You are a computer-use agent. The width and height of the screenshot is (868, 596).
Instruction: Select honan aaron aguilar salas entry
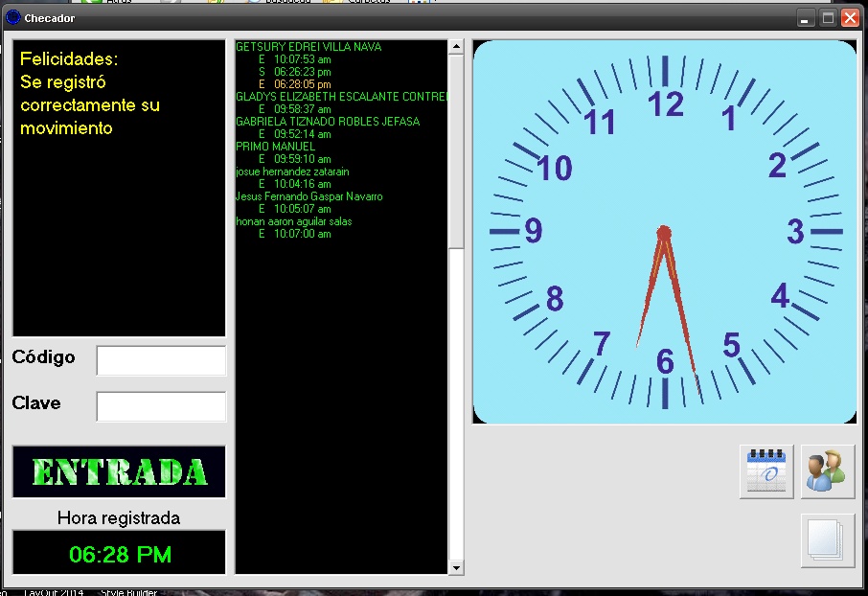[294, 221]
